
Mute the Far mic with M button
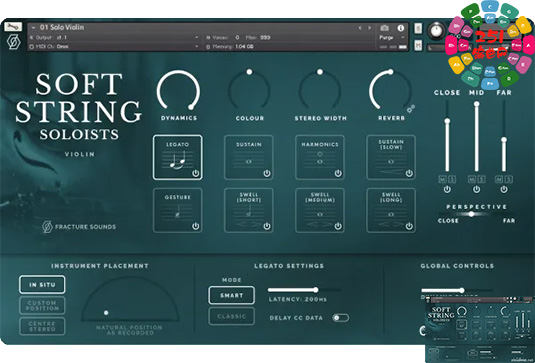pyautogui.click(x=499, y=179)
